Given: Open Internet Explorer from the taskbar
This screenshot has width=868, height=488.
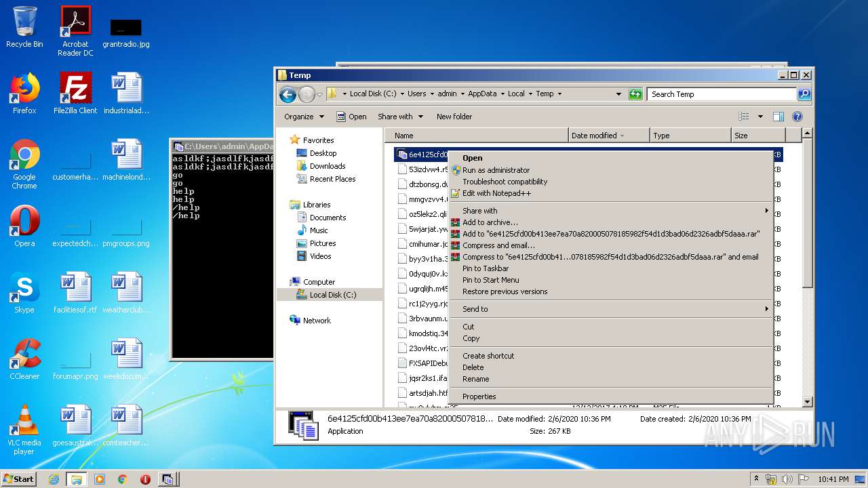Looking at the screenshot, I should (54, 479).
